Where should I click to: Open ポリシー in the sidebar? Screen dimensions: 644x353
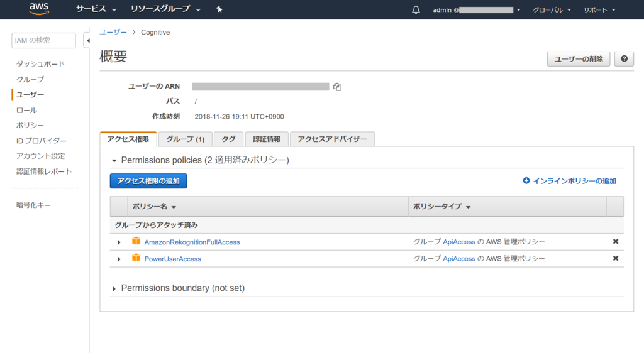(30, 126)
